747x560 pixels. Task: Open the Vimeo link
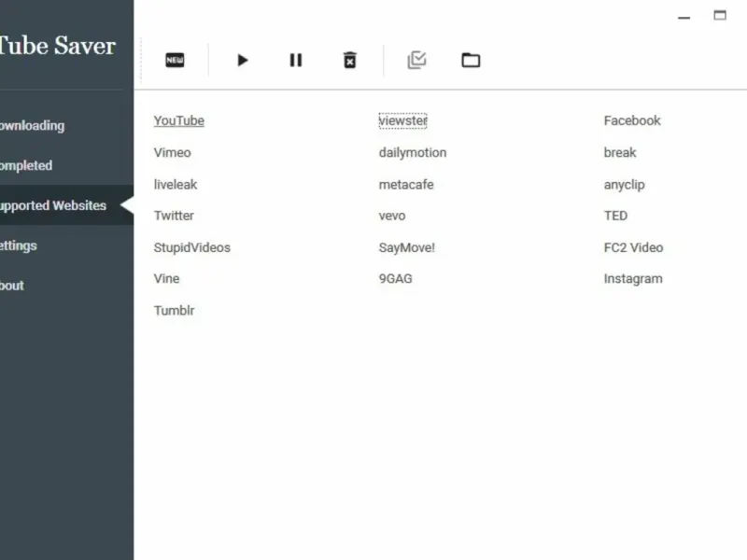click(173, 153)
